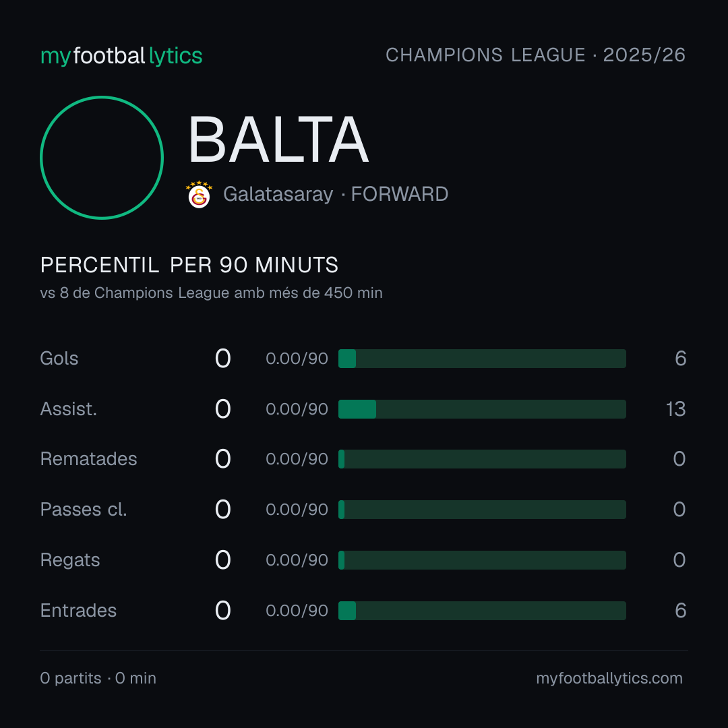Viewport: 728px width, 728px height.
Task: Click the Galatasaray club crest icon
Action: [x=199, y=195]
